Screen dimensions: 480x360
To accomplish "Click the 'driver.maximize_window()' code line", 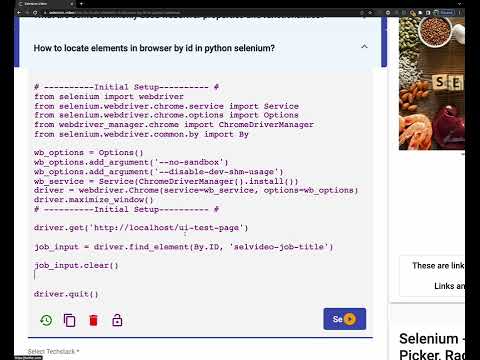I will point(93,200).
